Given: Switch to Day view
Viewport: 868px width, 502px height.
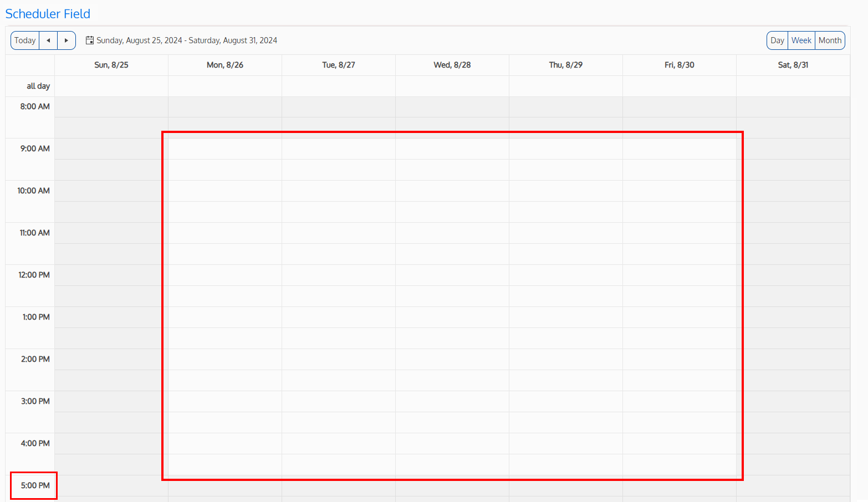Looking at the screenshot, I should pyautogui.click(x=777, y=40).
